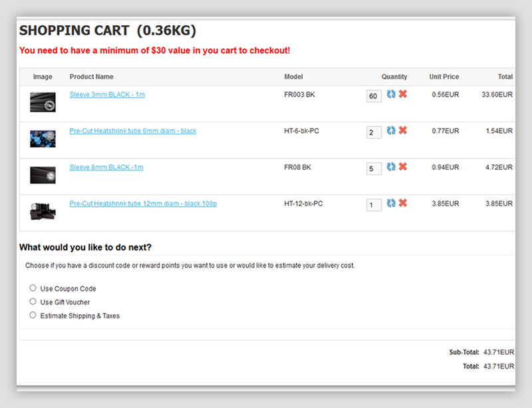
Task: Open Pre-Cut Heatshrink tube 12mm product link
Action: [143, 204]
